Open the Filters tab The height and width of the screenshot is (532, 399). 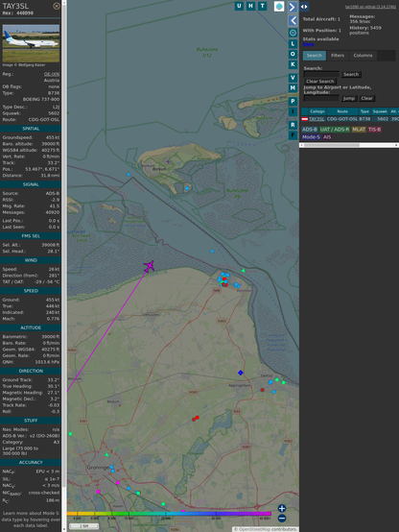pos(338,56)
